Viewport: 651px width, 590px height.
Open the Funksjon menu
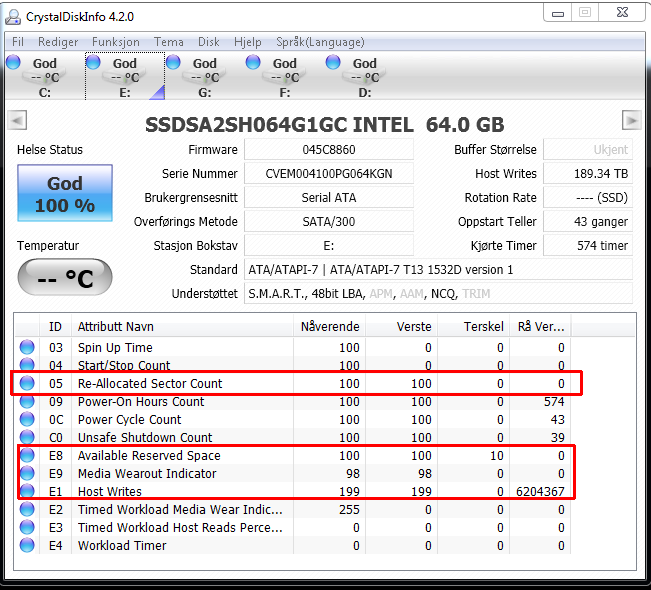click(115, 42)
